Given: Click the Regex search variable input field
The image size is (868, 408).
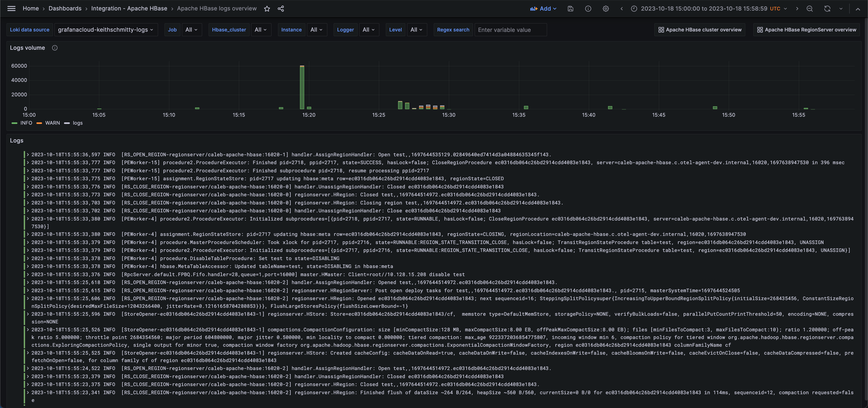Looking at the screenshot, I should (510, 30).
